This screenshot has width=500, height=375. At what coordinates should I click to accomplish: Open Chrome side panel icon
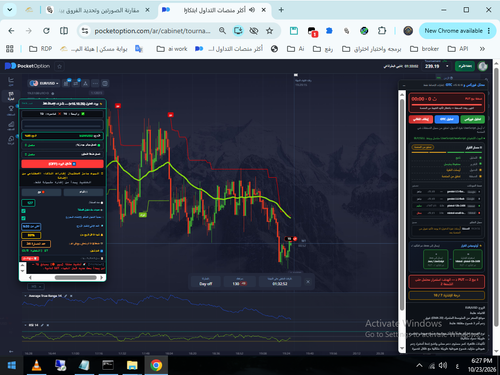point(64,31)
